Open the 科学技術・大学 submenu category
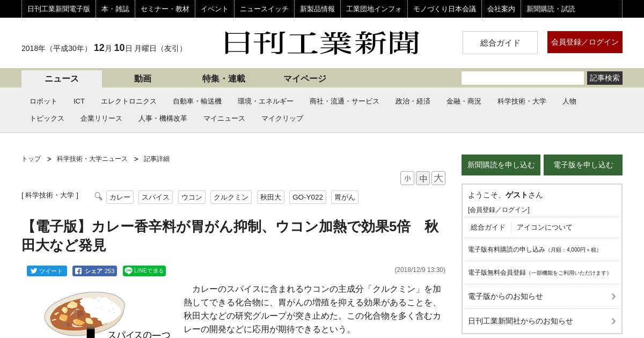Image resolution: width=644 pixels, height=338 pixels. point(522,101)
